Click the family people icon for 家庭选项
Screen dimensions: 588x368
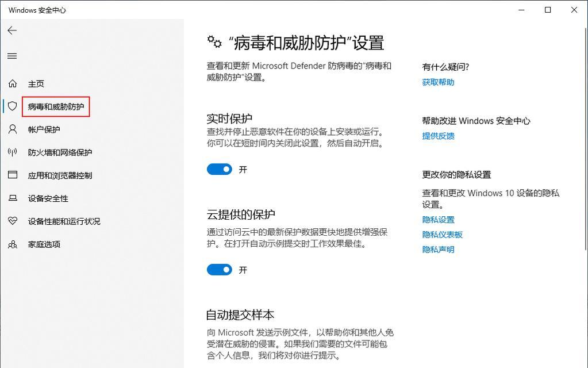pos(13,244)
